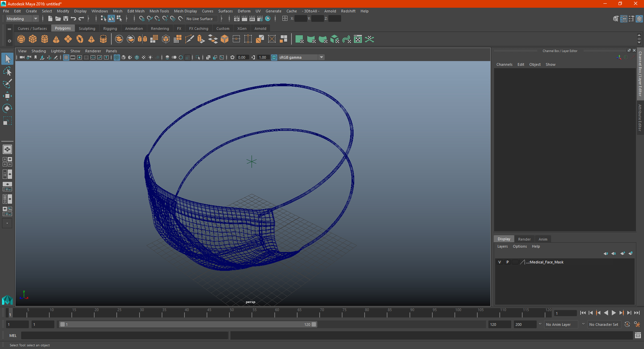The height and width of the screenshot is (349, 644).
Task: Open the script editor icon
Action: point(638,335)
